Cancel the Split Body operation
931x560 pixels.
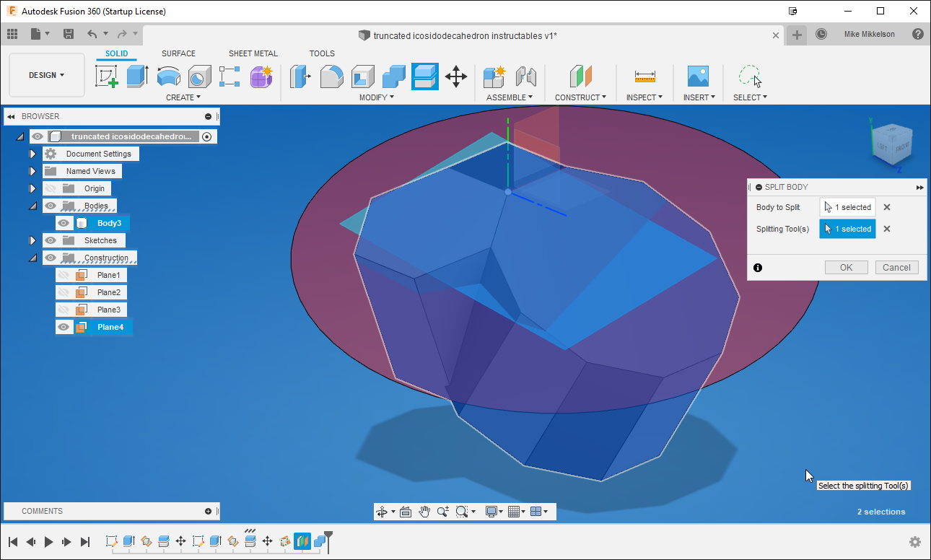point(896,267)
